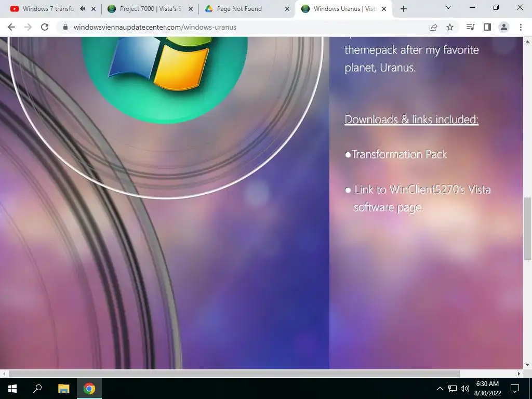
Task: Click the scroll down arrow
Action: (x=527, y=365)
